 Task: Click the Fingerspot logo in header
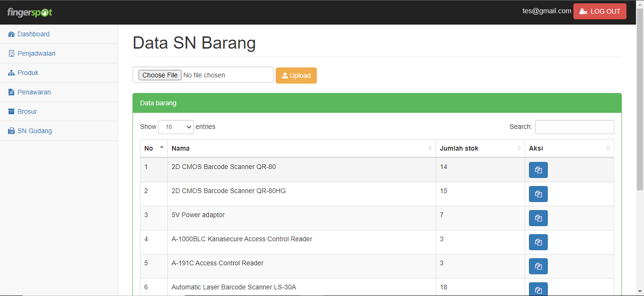[30, 12]
